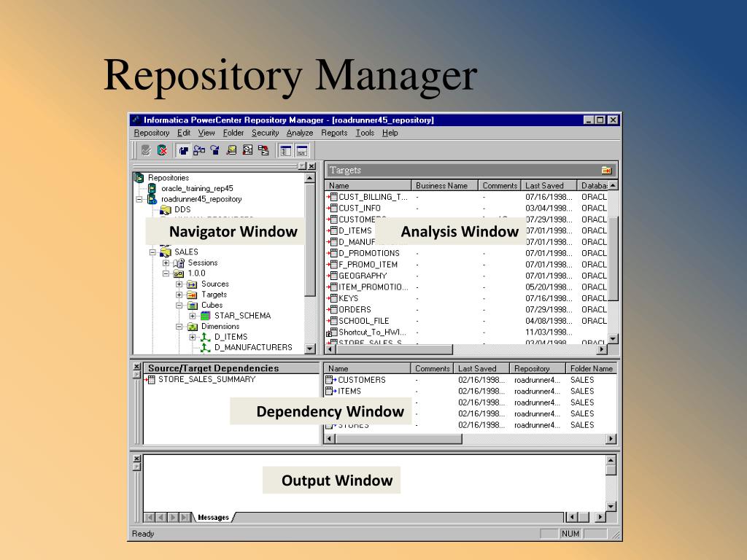The height and width of the screenshot is (560, 747).
Task: Click the red and white dependency tree icon
Action: 263,150
